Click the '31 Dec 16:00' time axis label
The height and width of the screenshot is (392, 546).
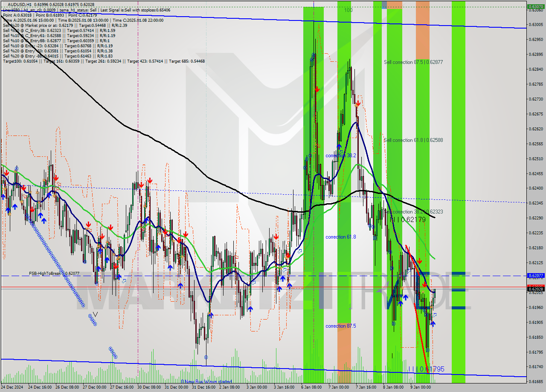click(204, 387)
